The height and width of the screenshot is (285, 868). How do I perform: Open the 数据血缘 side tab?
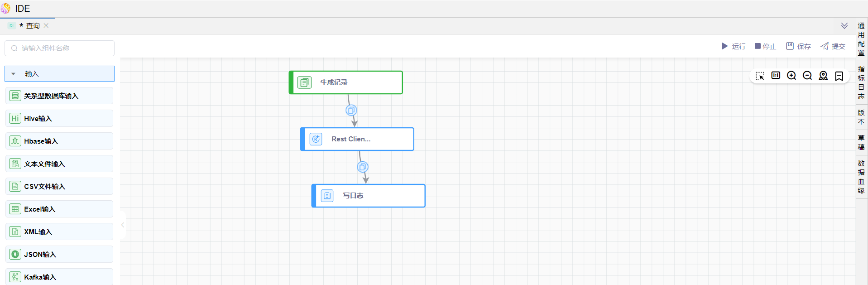[861, 177]
